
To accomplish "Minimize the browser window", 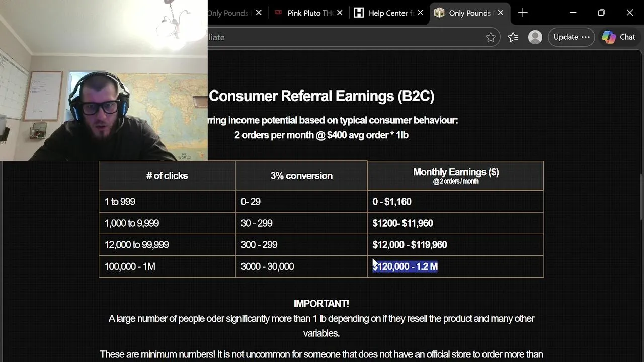I will pos(573,13).
